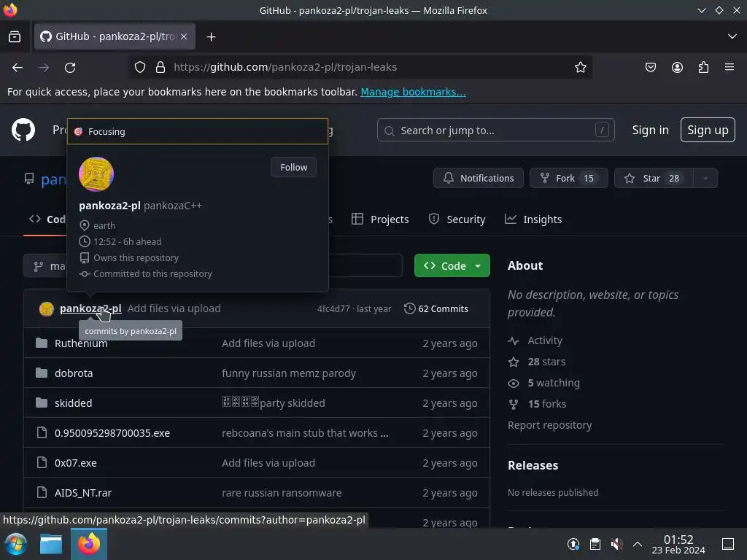
Task: Open the 62 Commits history
Action: point(436,308)
